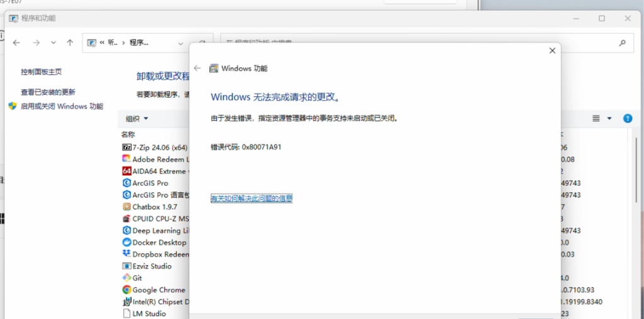Screen dimensions: 644x319
Task: Select the Google Chrome list entry text
Action: click(x=159, y=290)
